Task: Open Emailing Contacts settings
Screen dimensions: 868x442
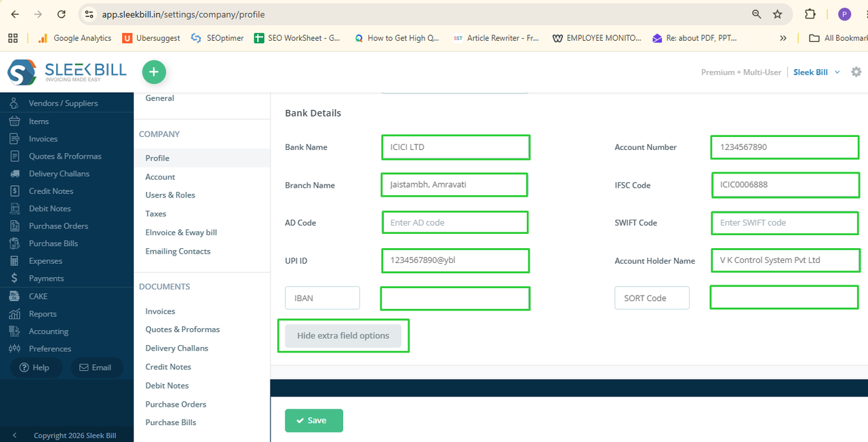Action: click(178, 252)
